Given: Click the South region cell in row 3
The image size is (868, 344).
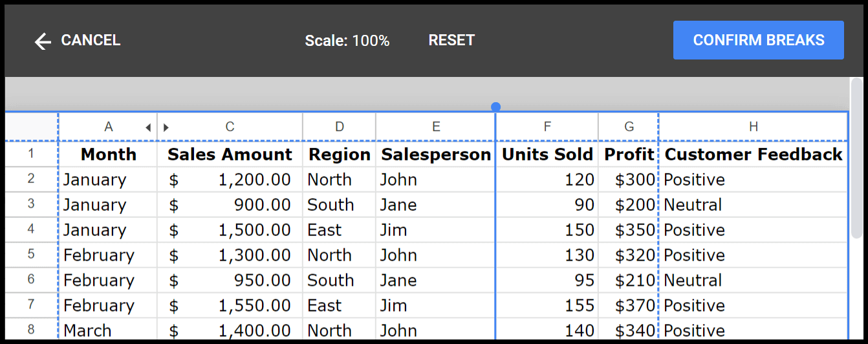Looking at the screenshot, I should click(339, 204).
